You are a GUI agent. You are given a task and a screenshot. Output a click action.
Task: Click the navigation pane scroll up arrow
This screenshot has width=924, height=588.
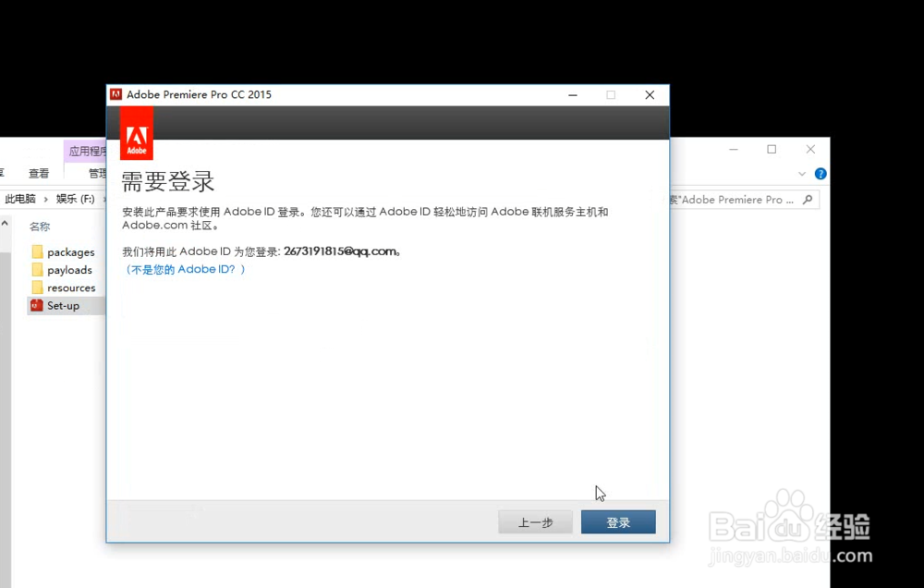(x=5, y=224)
